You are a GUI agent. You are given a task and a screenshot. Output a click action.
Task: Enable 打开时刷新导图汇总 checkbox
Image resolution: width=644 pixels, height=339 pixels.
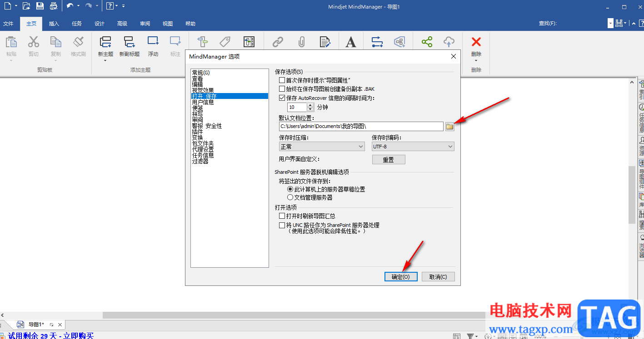282,216
